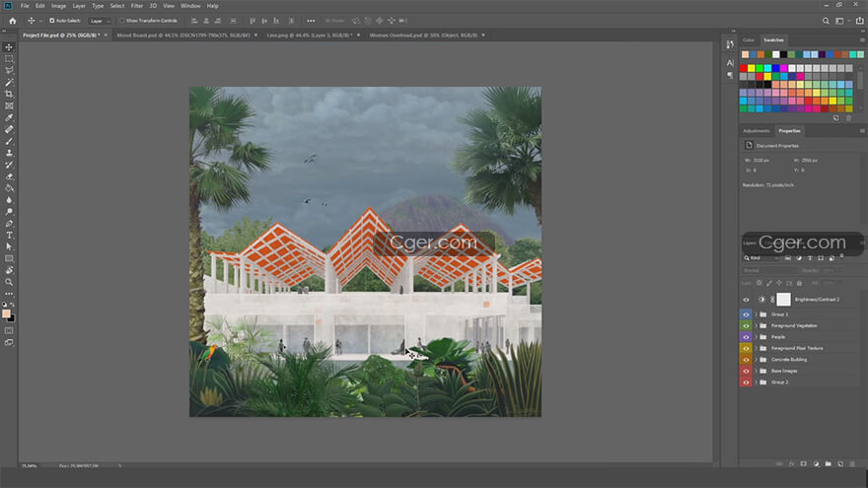868x488 pixels.
Task: Click the new adjustment layer icon in Layers footer
Action: pyautogui.click(x=816, y=463)
